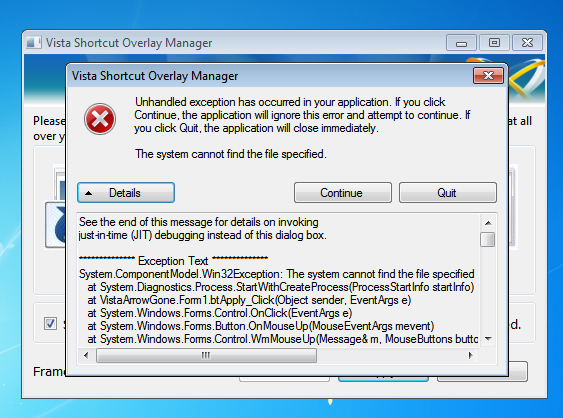The image size is (563, 418).
Task: Click 'See the end of this message' line
Action: coord(199,222)
